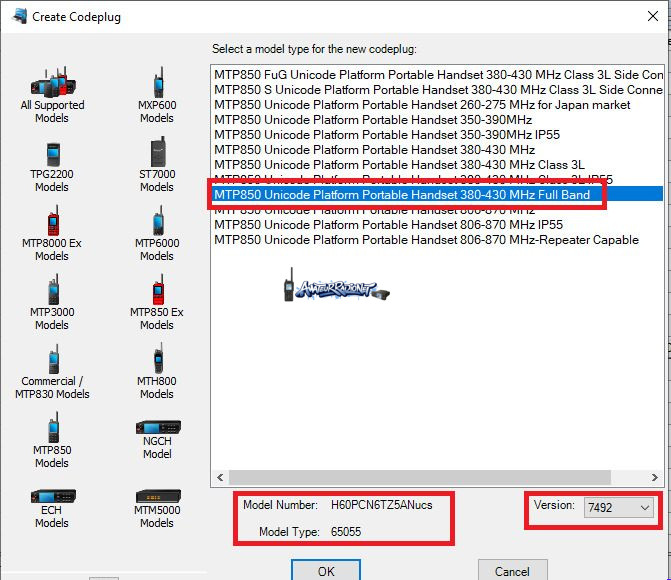Click the Cancel button

(513, 570)
